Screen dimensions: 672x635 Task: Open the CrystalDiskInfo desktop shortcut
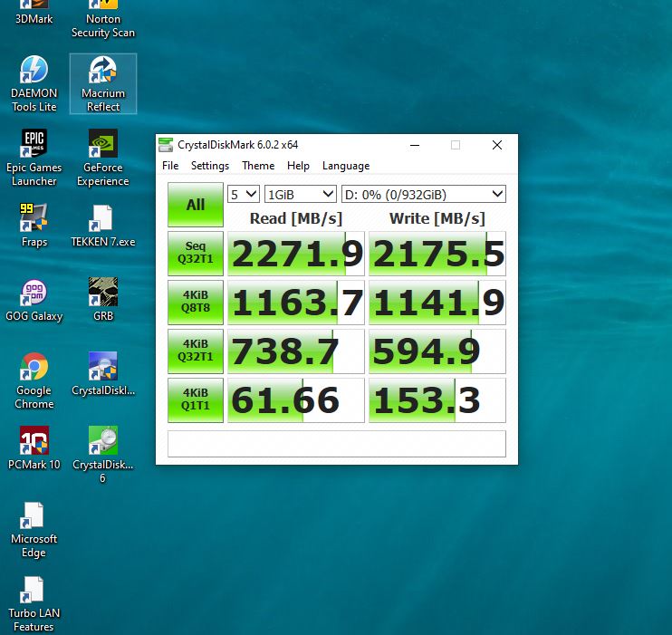[x=103, y=374]
